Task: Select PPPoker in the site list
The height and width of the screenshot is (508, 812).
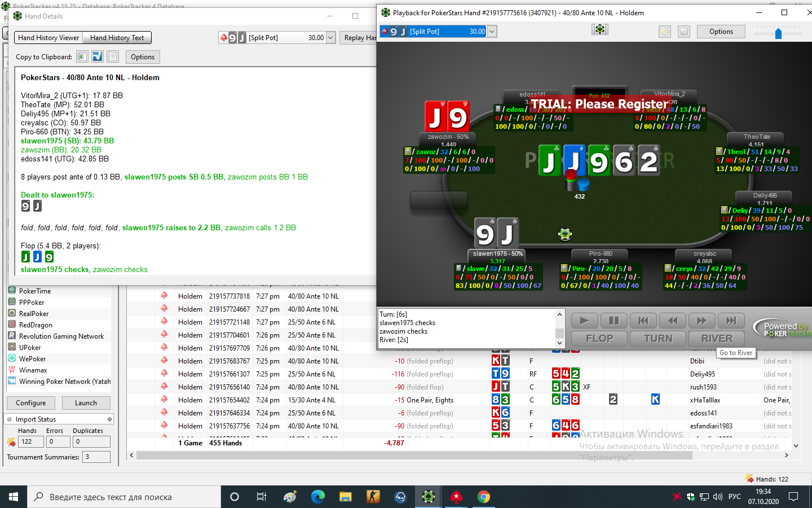Action: [32, 303]
